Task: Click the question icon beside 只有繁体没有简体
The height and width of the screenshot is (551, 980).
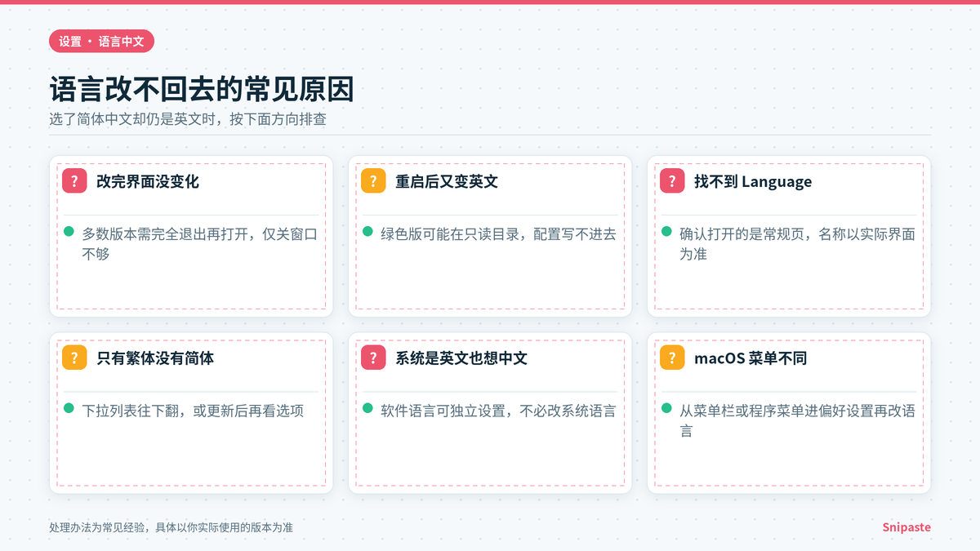Action: coord(74,358)
